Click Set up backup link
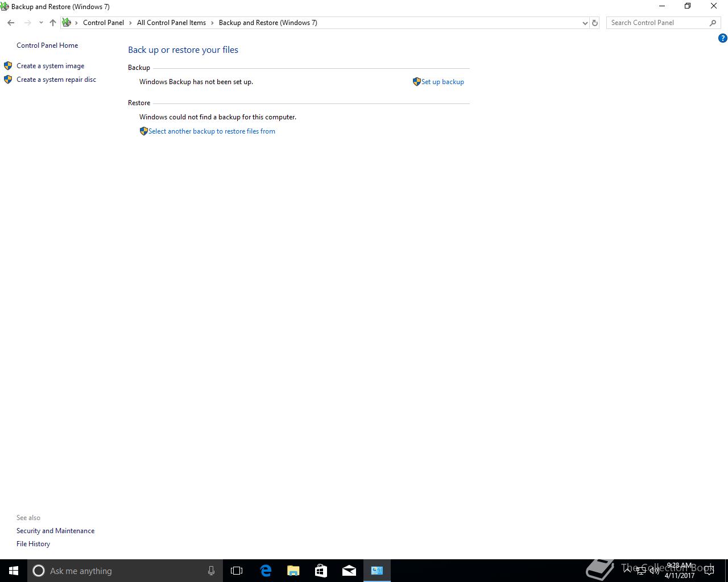728x582 pixels. pyautogui.click(x=442, y=82)
